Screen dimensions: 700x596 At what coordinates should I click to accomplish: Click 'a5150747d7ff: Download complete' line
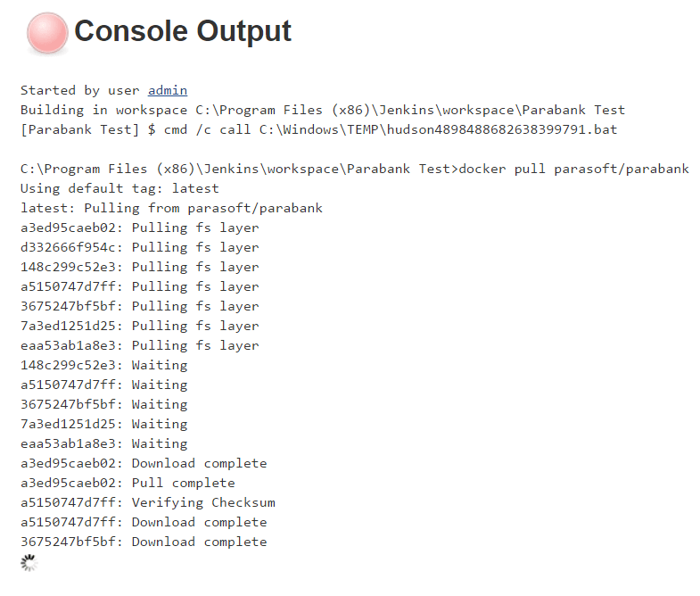144,523
